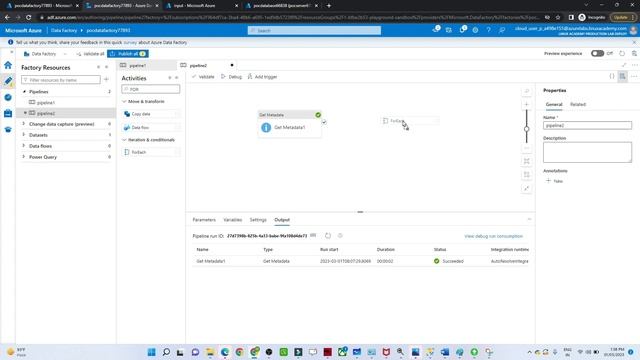
Task: Click the Debug button
Action: coord(231,77)
